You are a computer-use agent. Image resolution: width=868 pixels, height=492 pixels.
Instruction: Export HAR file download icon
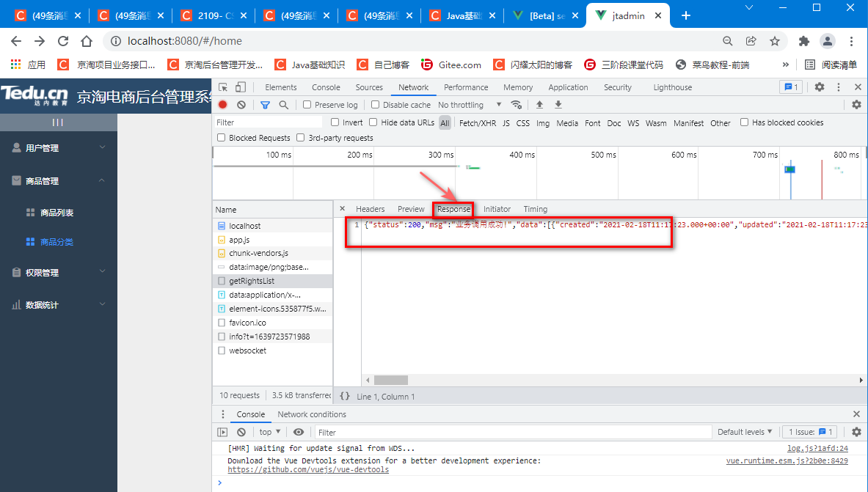(558, 105)
